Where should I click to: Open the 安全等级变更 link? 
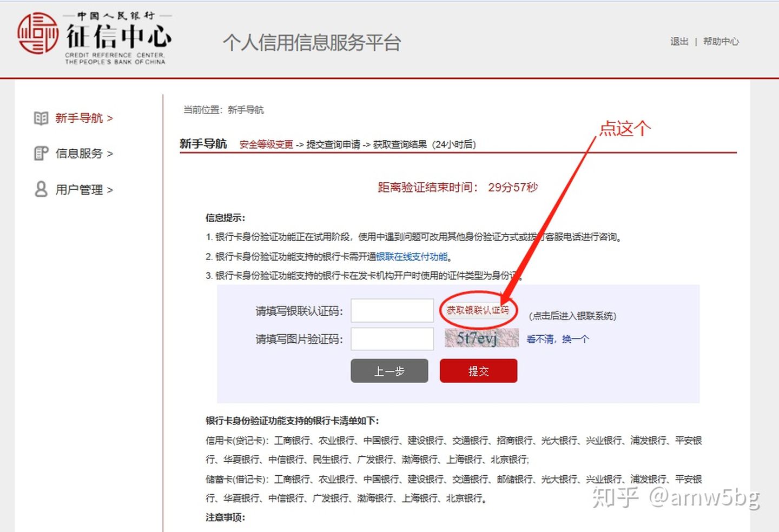[x=266, y=144]
